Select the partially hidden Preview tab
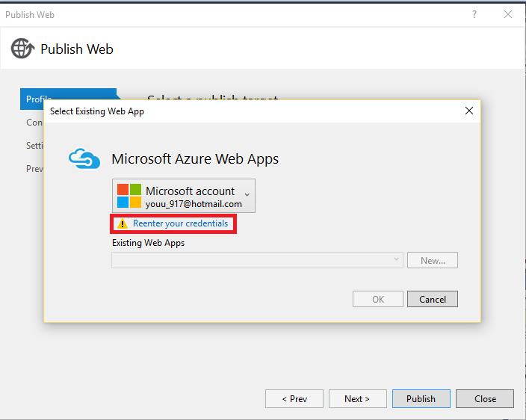Screen dimensions: 526x420 [x=34, y=169]
